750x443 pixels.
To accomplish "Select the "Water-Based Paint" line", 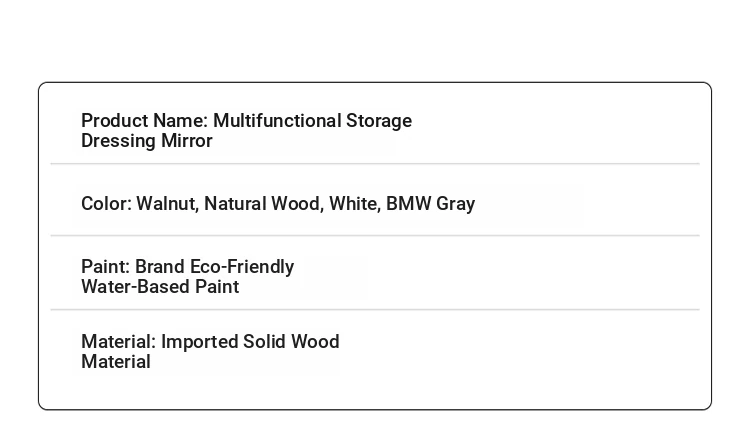I will point(160,287).
